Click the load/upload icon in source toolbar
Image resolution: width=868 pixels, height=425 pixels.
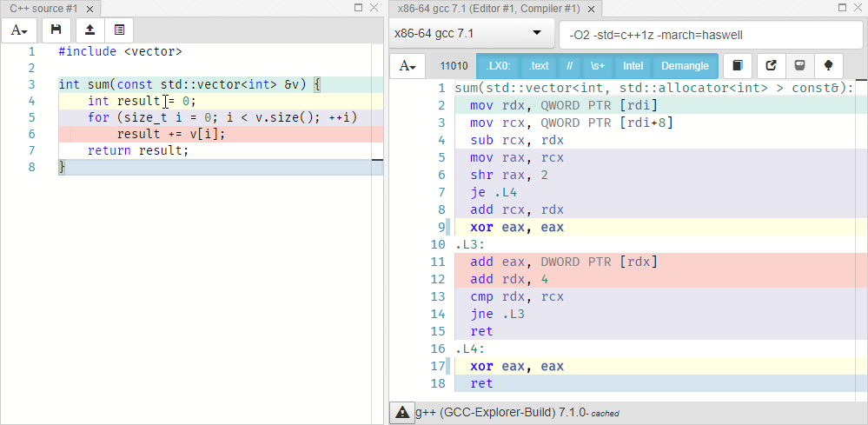tap(90, 30)
